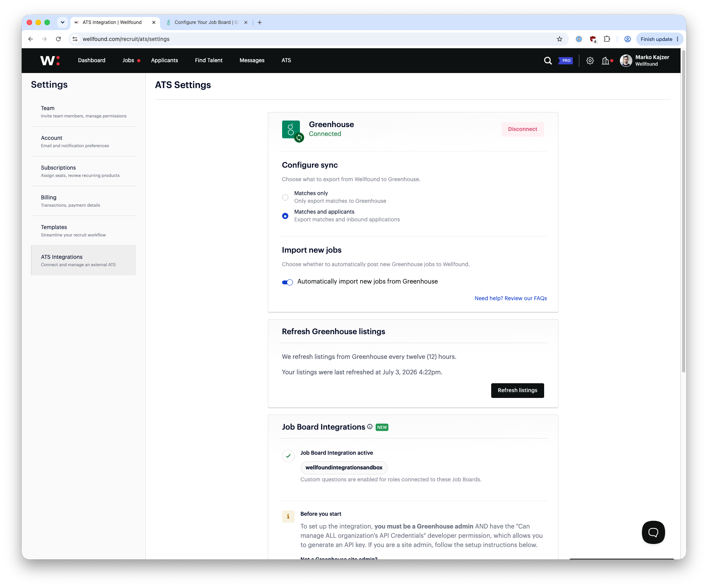Open Find Talent in top navigation
Image resolution: width=708 pixels, height=588 pixels.
tap(209, 60)
